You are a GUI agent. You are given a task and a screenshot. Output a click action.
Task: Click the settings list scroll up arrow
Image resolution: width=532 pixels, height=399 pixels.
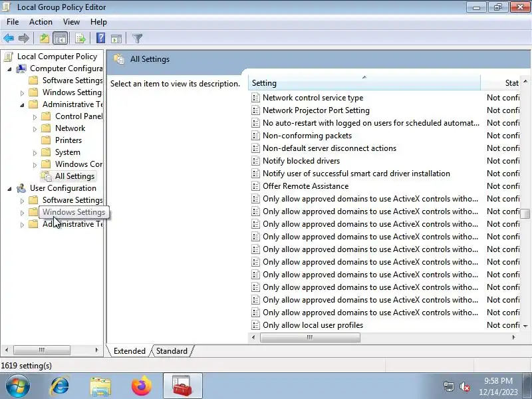point(525,81)
